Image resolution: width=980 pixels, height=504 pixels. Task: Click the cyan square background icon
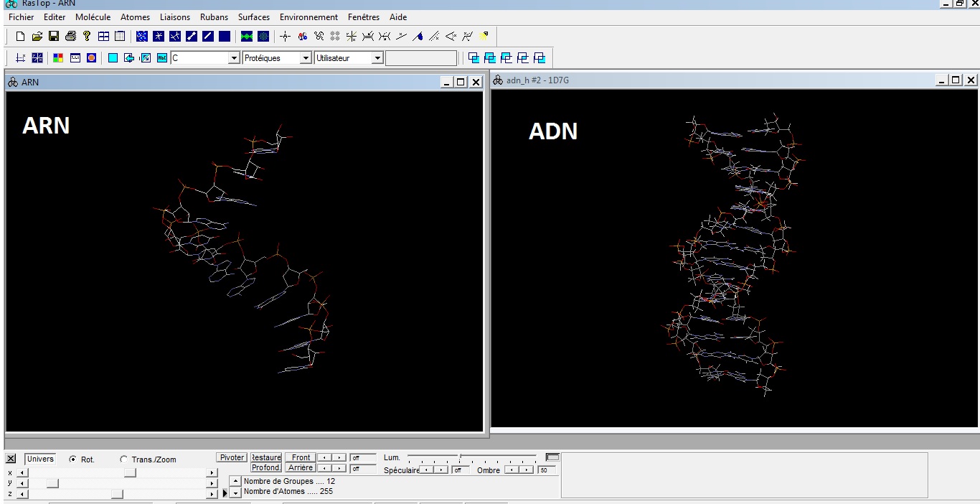point(113,58)
